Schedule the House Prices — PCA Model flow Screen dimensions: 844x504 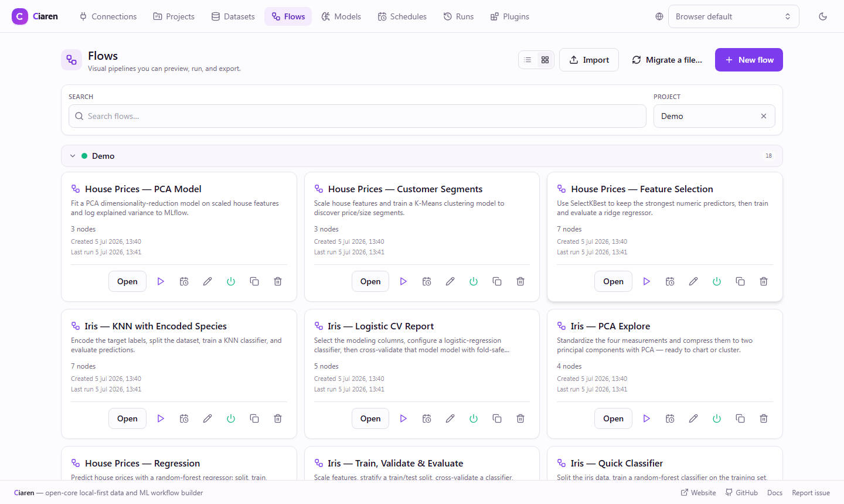pyautogui.click(x=184, y=281)
